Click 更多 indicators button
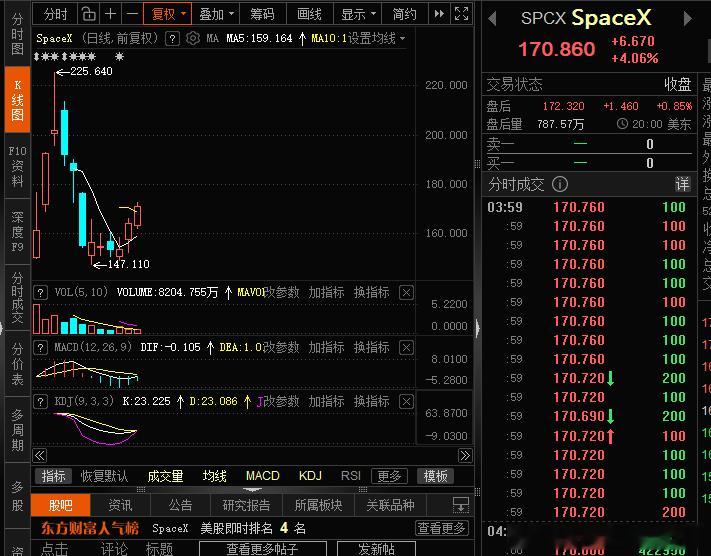711x556 pixels. pyautogui.click(x=389, y=476)
